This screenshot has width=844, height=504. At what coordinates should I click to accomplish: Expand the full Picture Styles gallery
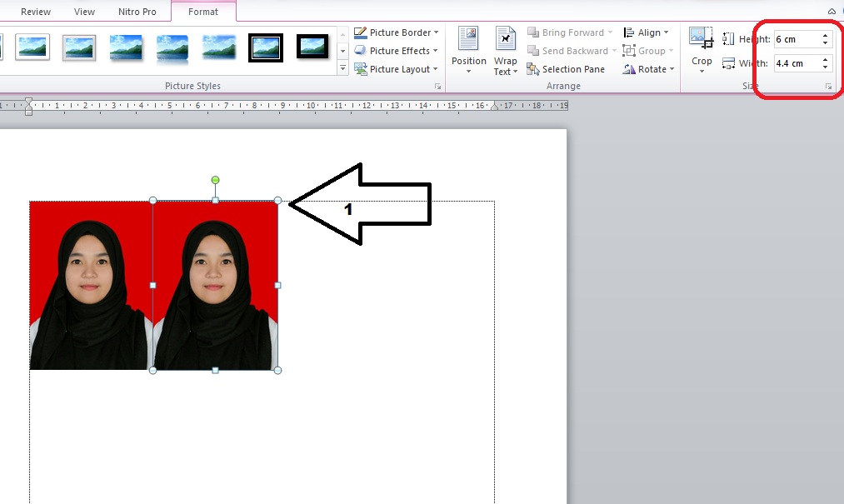[343, 68]
